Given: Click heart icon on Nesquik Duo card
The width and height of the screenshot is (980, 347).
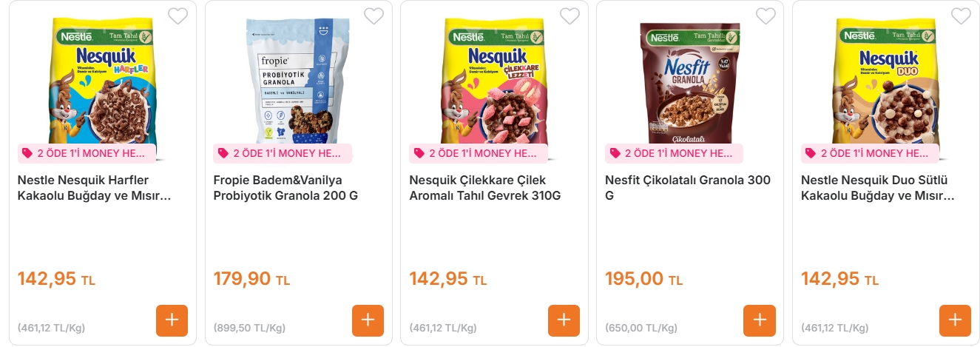Looking at the screenshot, I should (x=961, y=16).
